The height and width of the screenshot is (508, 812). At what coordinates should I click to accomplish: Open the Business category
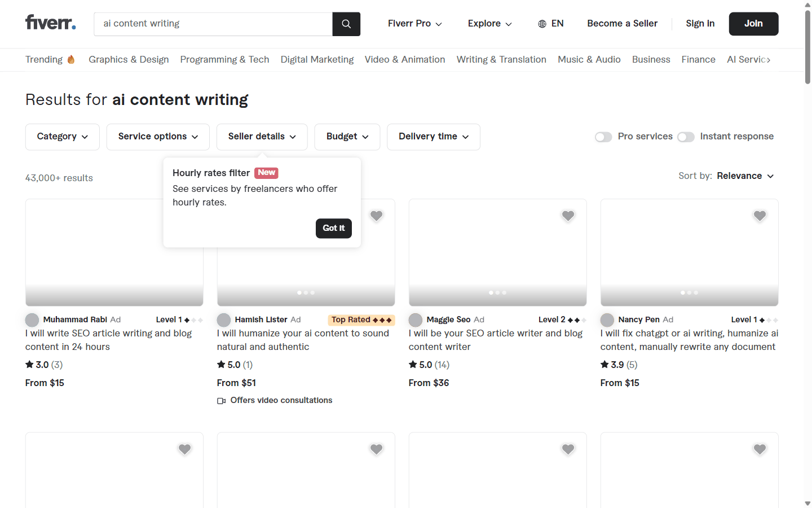(651, 60)
